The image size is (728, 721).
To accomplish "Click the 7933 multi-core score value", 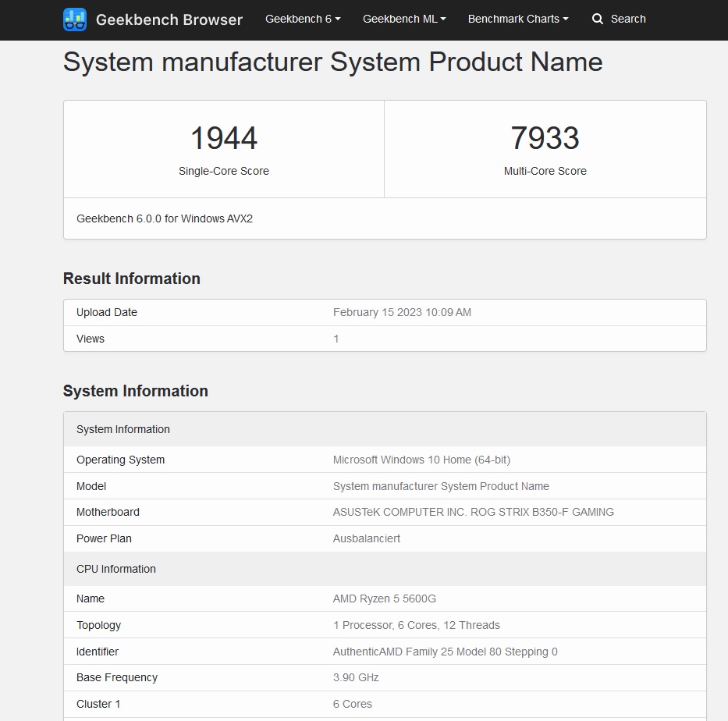I will [x=545, y=138].
